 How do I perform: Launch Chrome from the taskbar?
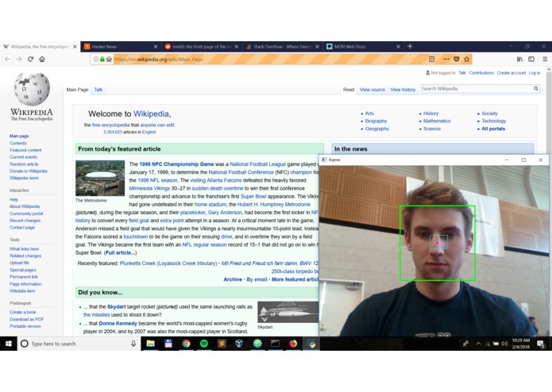click(x=186, y=344)
